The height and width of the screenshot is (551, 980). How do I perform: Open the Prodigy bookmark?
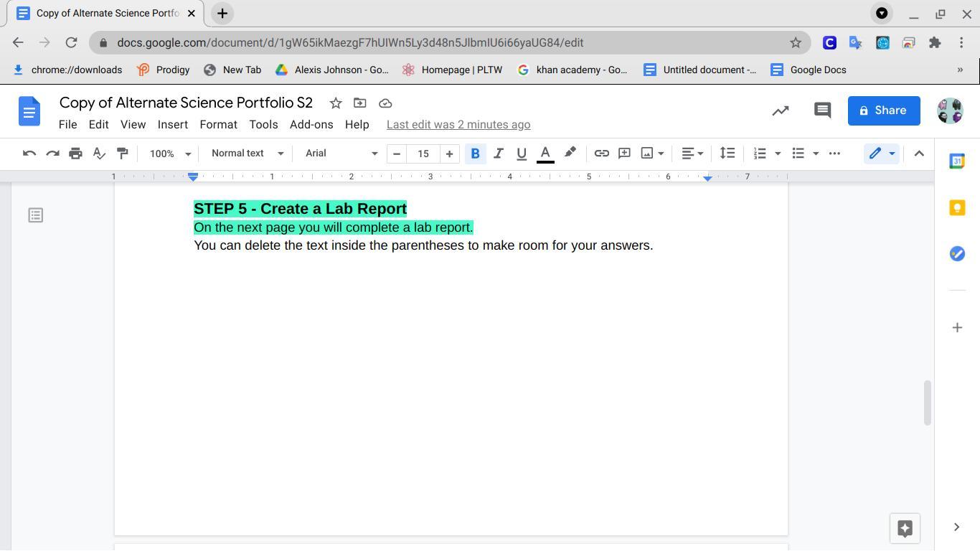coord(163,70)
